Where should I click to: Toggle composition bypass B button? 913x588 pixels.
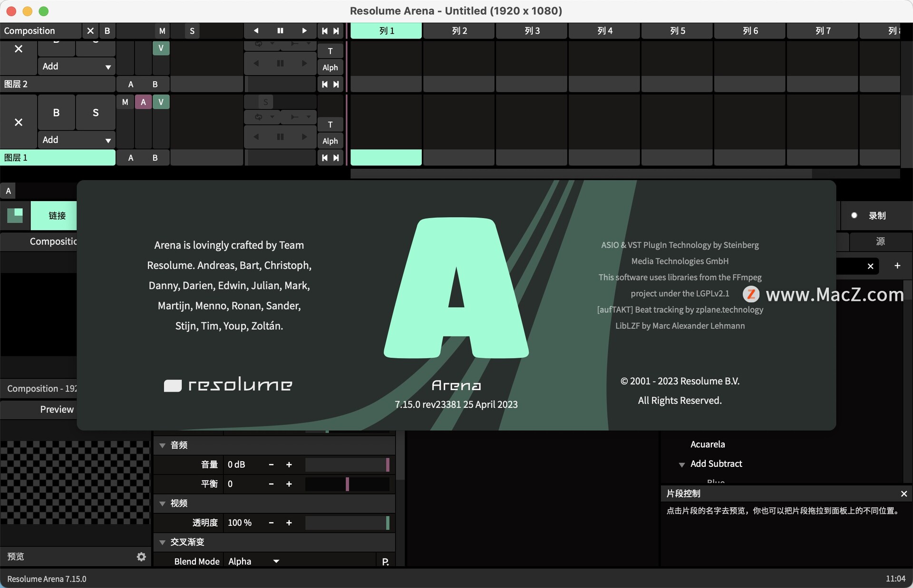[107, 31]
